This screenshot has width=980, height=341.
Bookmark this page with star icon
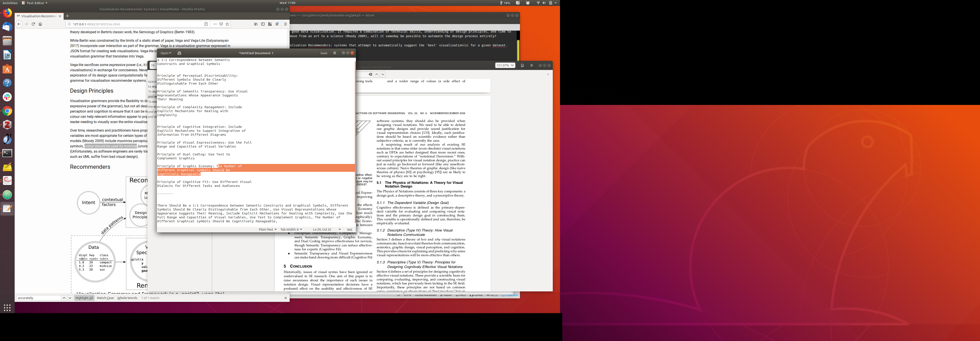(227, 24)
